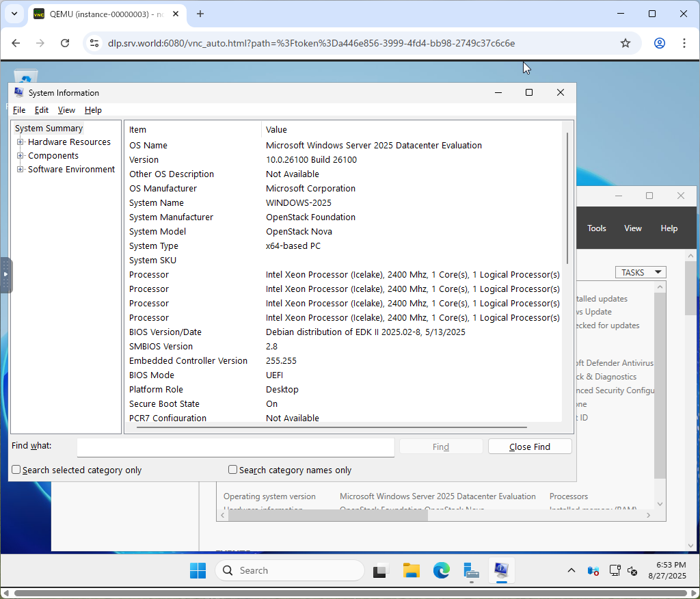Open the TASKS dropdown in Server Manager
700x599 pixels.
(641, 272)
